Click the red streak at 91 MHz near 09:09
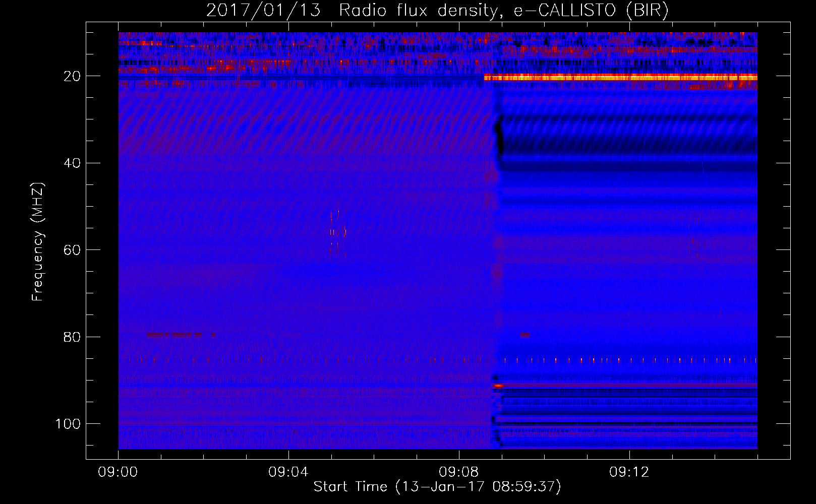The width and height of the screenshot is (816, 504). [x=498, y=386]
